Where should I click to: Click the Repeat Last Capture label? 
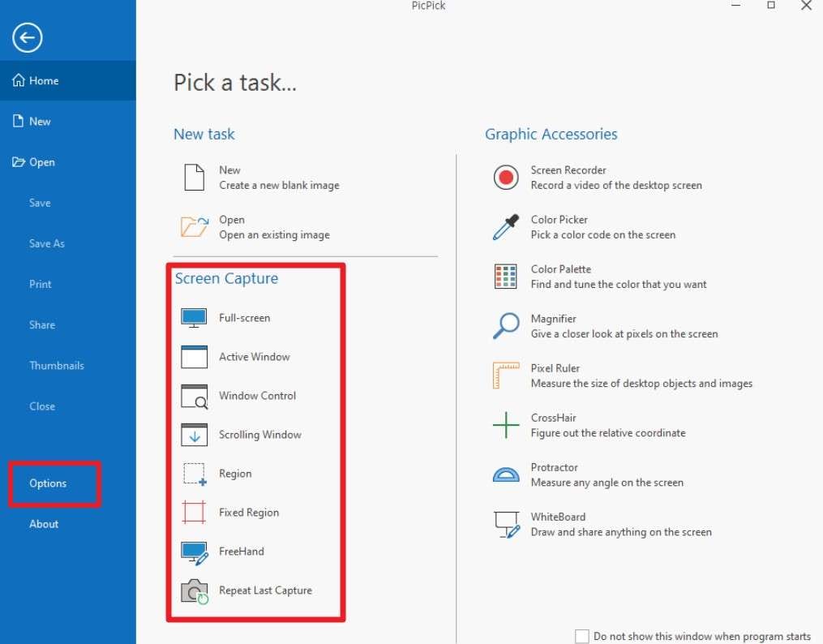(266, 590)
